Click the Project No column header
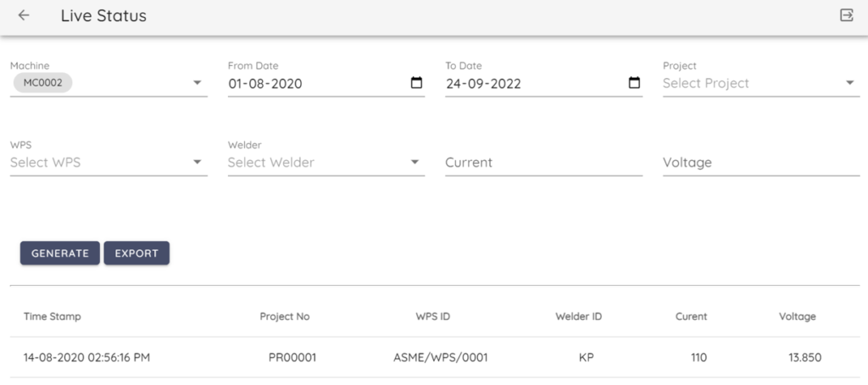Image resolution: width=868 pixels, height=385 pixels. [x=285, y=316]
